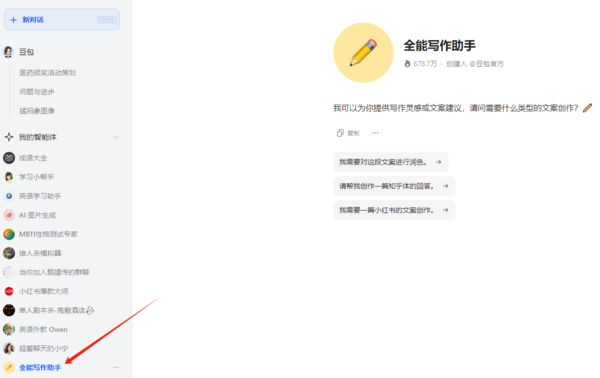This screenshot has width=600, height=378.
Task: Open 英语学习助手 agent icon
Action: [x=9, y=196]
